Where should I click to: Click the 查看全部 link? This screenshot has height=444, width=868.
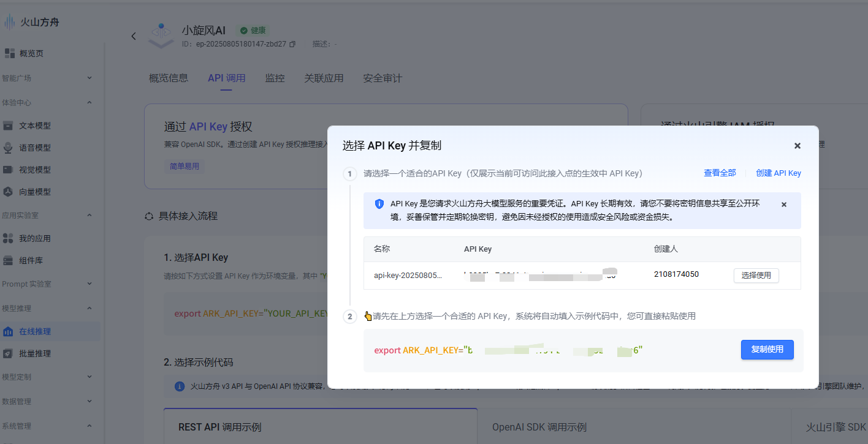tap(720, 173)
